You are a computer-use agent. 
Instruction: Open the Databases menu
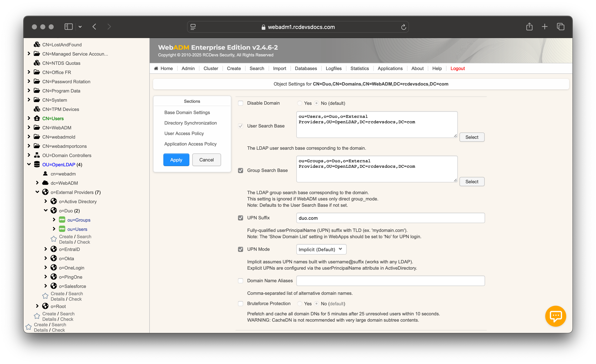click(306, 68)
